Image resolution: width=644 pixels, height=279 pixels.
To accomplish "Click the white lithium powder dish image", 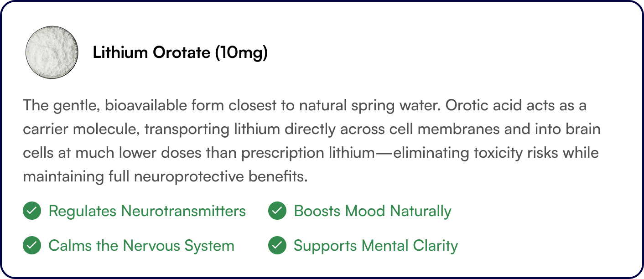I will click(52, 53).
